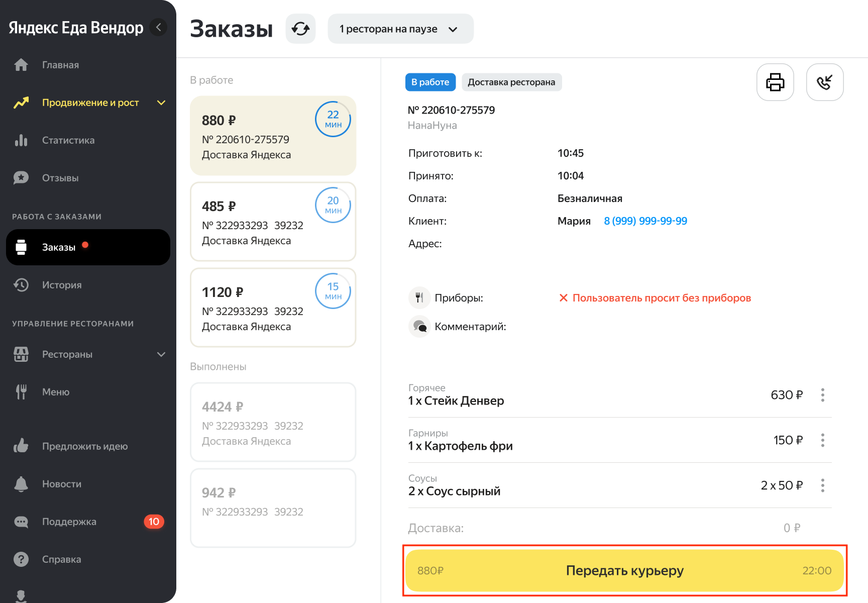The image size is (868, 603).
Task: Open options for Картофель фри item
Action: [822, 440]
